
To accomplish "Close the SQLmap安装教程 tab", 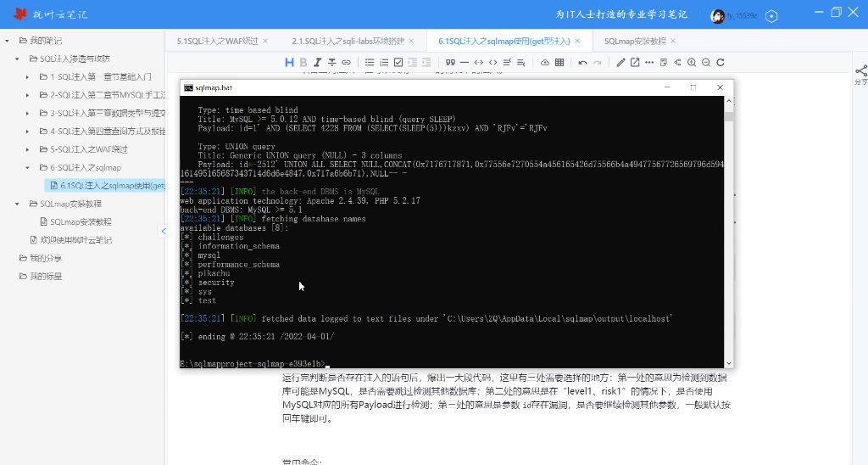I will 673,41.
